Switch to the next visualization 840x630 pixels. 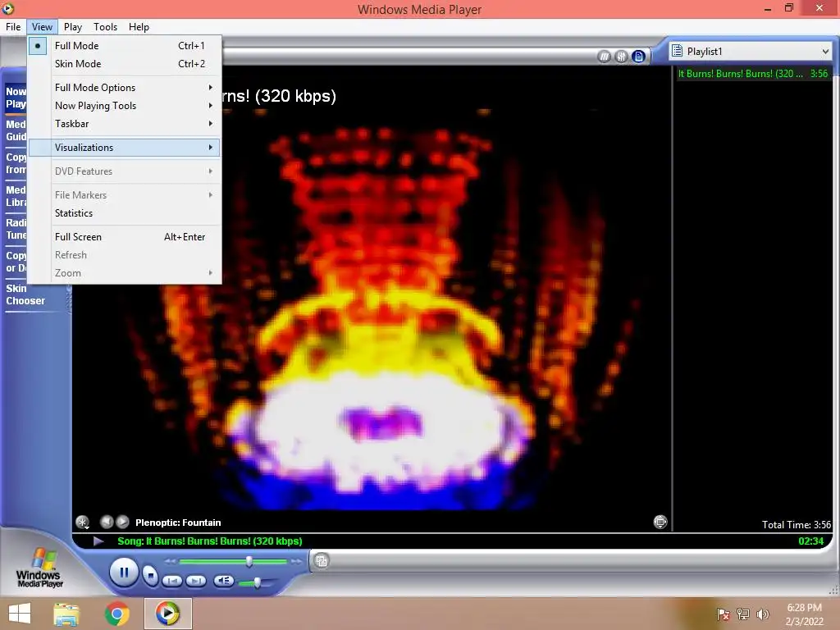click(x=123, y=522)
